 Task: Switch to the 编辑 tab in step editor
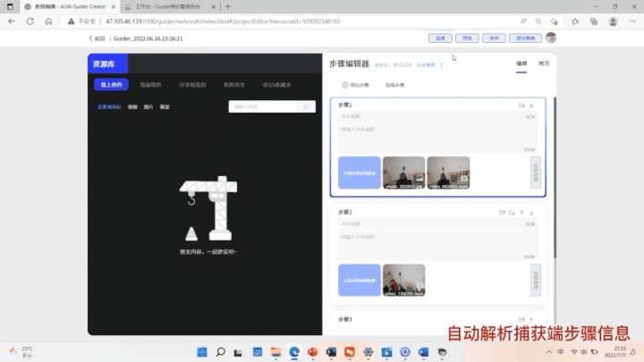(521, 63)
